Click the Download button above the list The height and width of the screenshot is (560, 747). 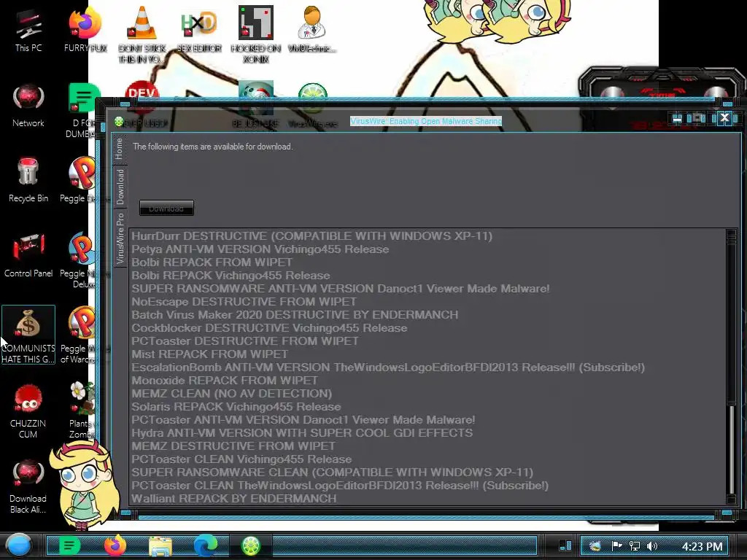[x=166, y=208]
